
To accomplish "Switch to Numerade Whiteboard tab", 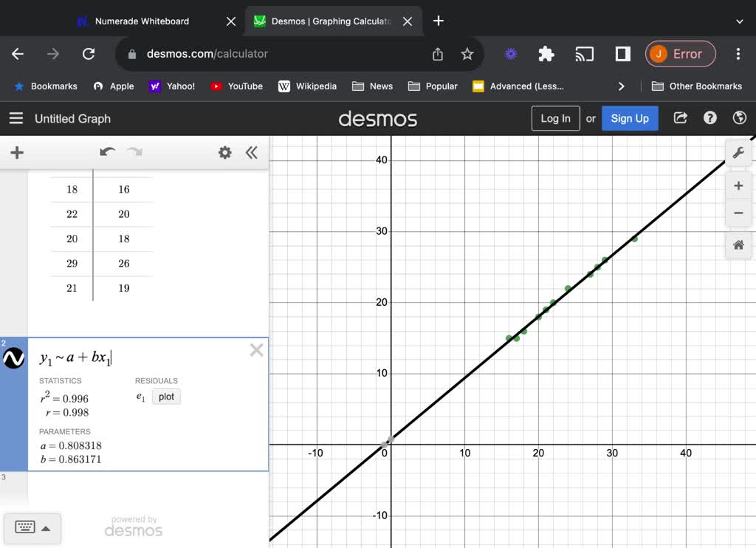I will [142, 21].
